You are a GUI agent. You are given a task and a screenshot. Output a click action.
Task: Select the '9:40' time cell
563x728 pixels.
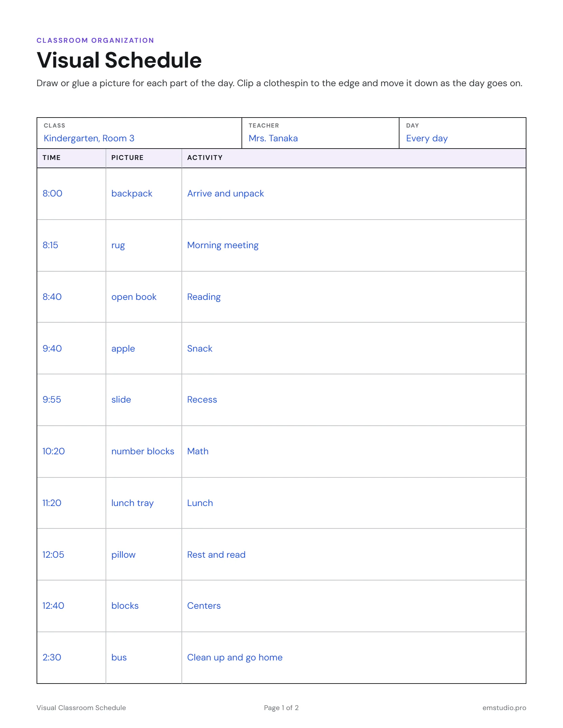click(x=71, y=348)
